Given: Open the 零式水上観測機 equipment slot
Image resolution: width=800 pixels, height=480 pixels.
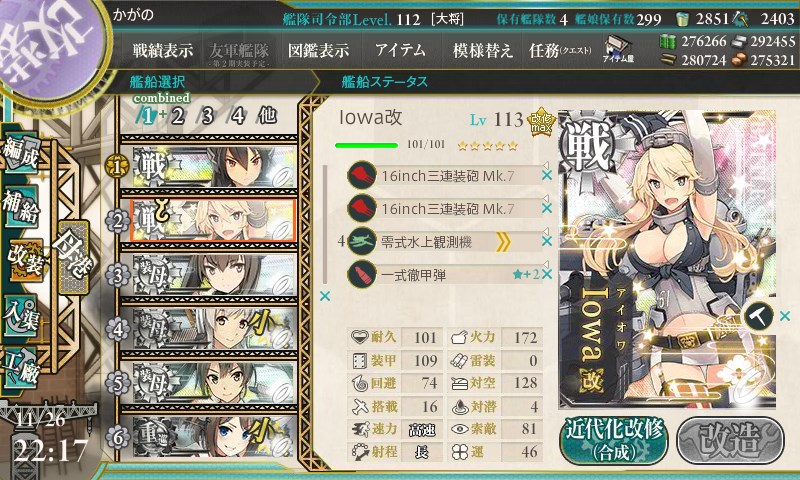Looking at the screenshot, I should coord(444,242).
